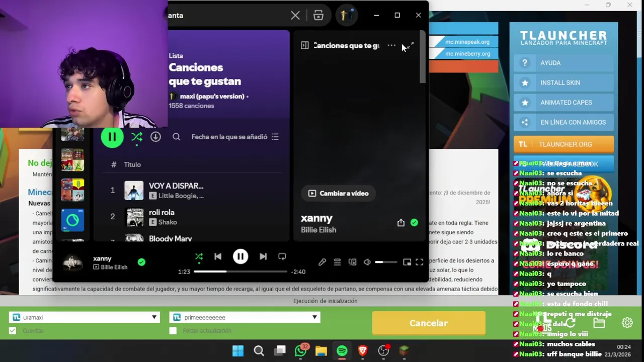Image resolution: width=644 pixels, height=362 pixels.
Task: Open Windows taskbar search
Action: tap(259, 350)
